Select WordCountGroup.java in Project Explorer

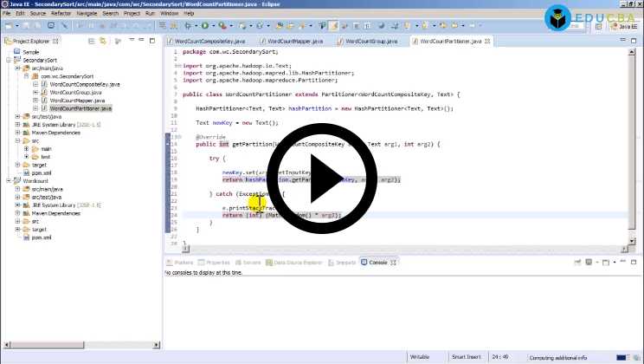click(72, 93)
